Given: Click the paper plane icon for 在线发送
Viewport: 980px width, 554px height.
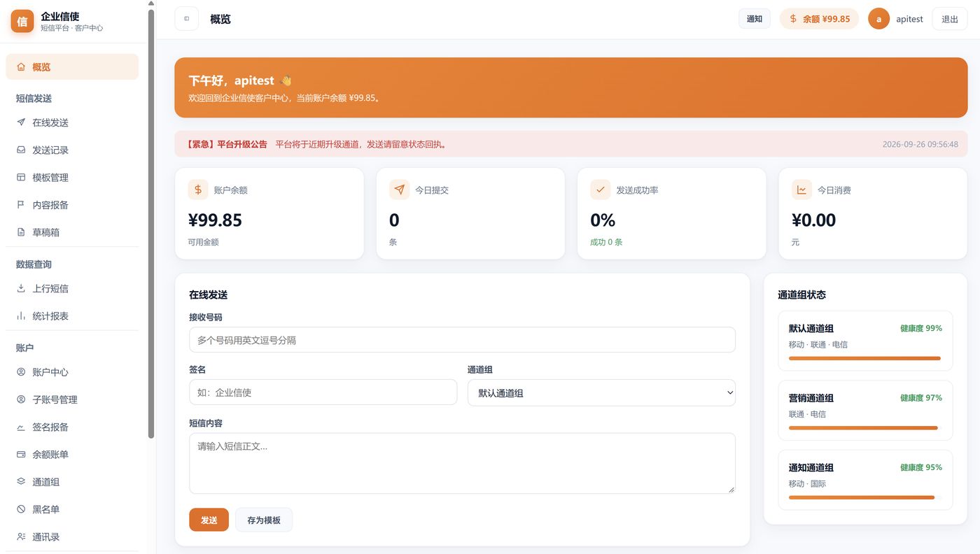Looking at the screenshot, I should (x=21, y=122).
